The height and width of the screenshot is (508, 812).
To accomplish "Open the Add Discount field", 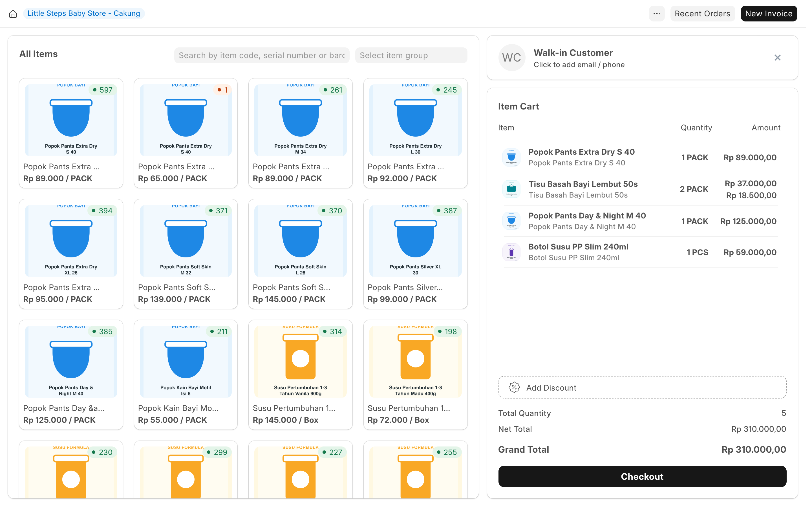I will pos(642,387).
